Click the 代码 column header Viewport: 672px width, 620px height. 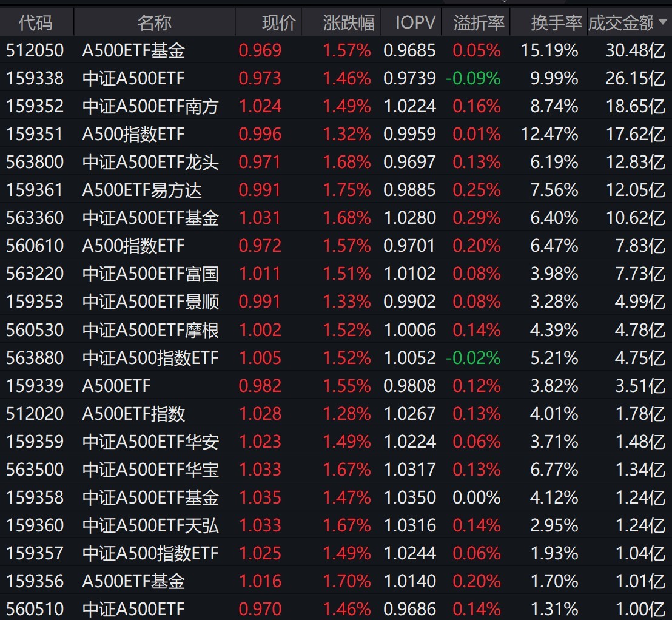pyautogui.click(x=36, y=23)
